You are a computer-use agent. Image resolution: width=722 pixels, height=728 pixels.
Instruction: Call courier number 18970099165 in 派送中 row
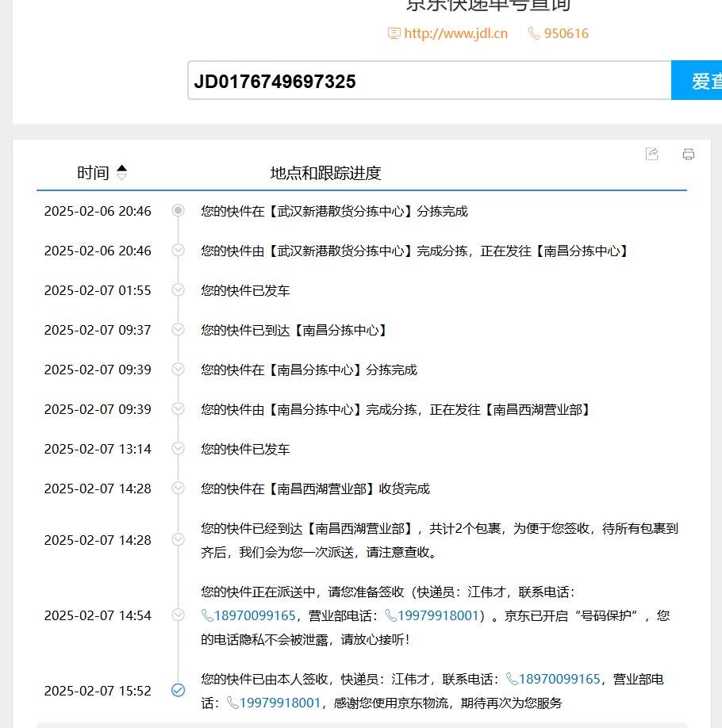point(255,615)
